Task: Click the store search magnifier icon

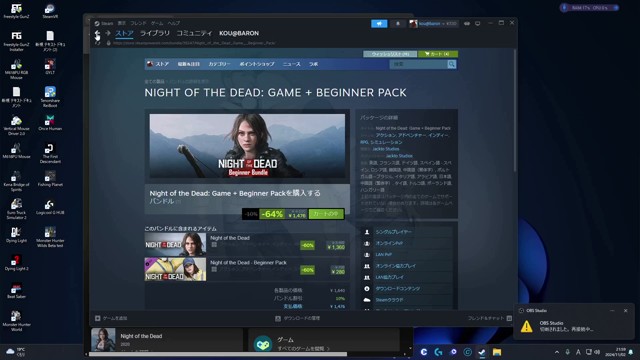Action: tap(451, 64)
